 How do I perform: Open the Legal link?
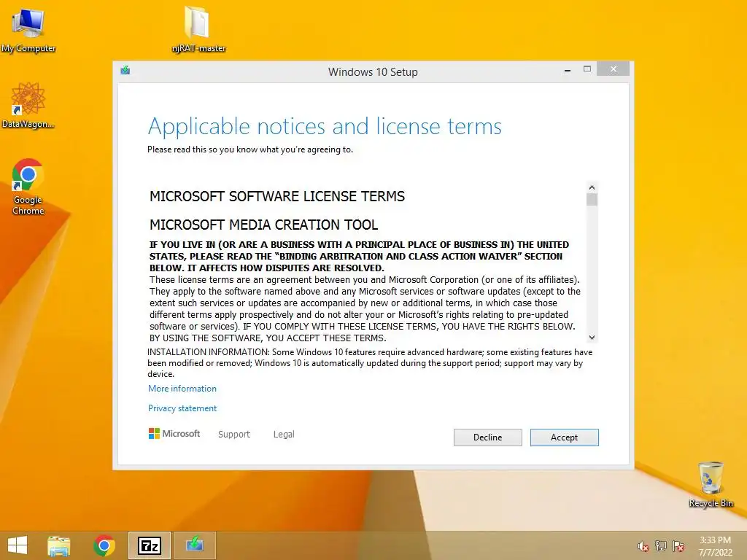(x=284, y=435)
